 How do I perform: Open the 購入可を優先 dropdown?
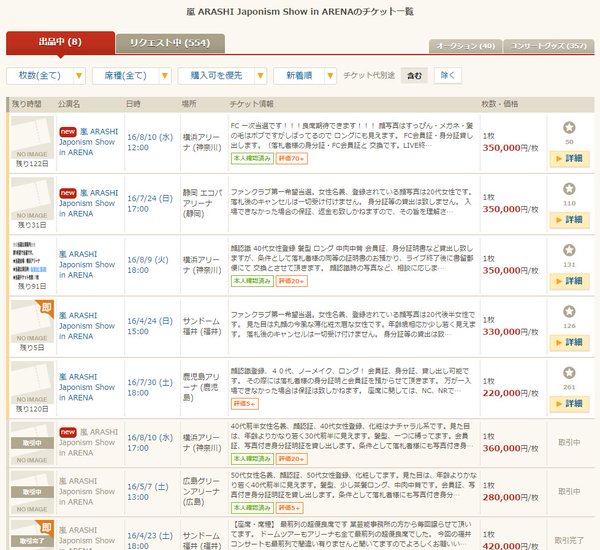click(222, 76)
